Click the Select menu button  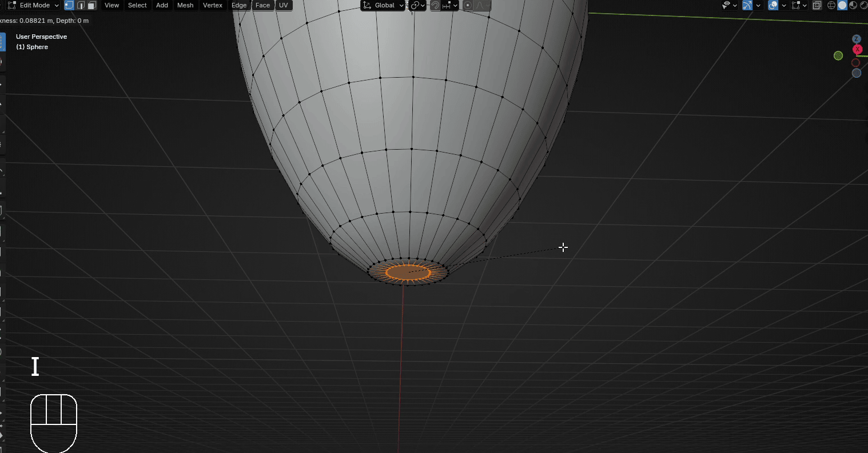pos(137,5)
